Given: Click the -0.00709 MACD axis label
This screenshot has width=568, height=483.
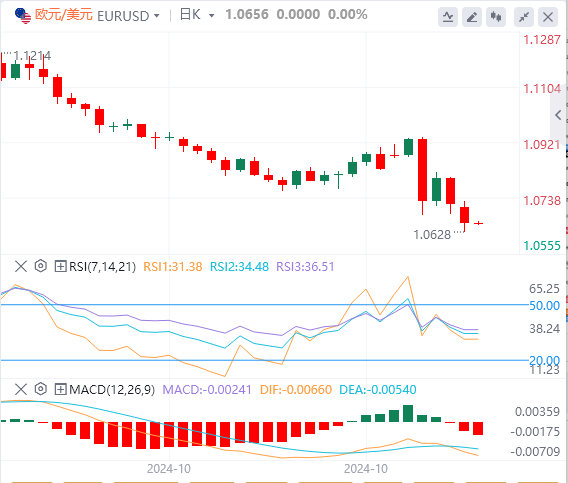Looking at the screenshot, I should pos(535,451).
